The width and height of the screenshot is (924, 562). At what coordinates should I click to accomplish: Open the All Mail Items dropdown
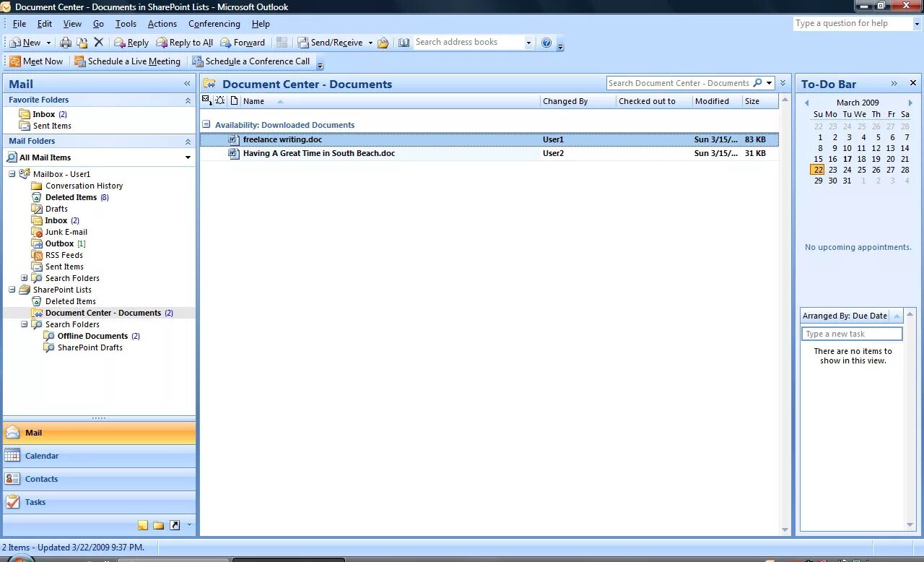tap(188, 157)
